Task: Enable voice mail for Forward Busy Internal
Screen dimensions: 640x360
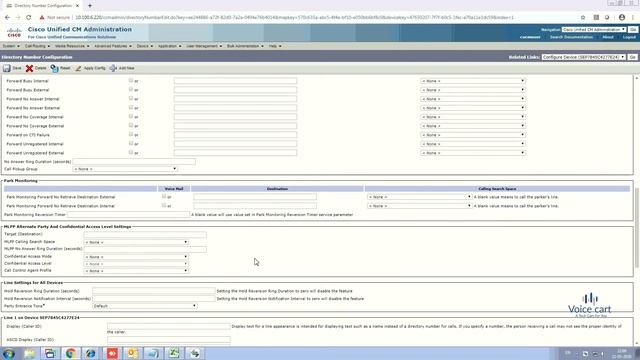Action: [131, 80]
